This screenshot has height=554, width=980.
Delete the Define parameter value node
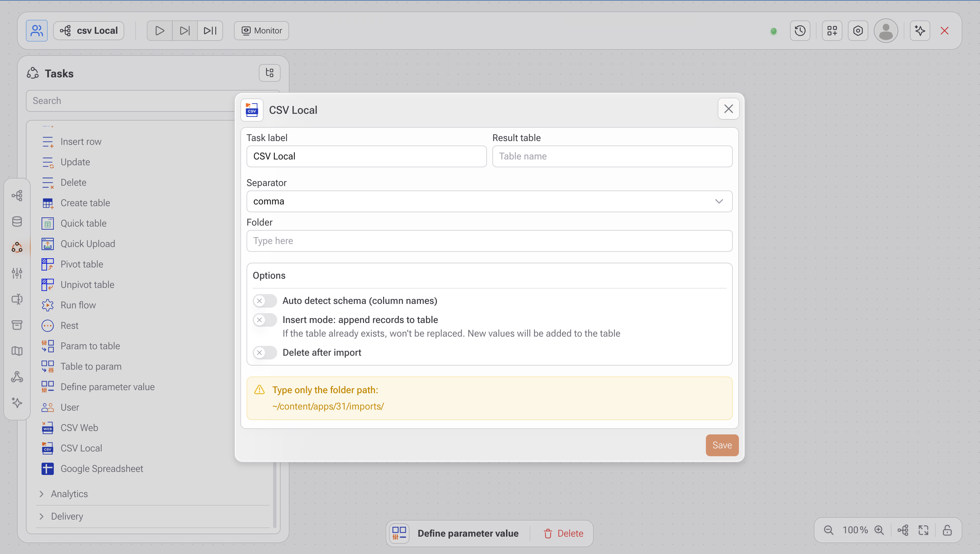[x=564, y=534]
